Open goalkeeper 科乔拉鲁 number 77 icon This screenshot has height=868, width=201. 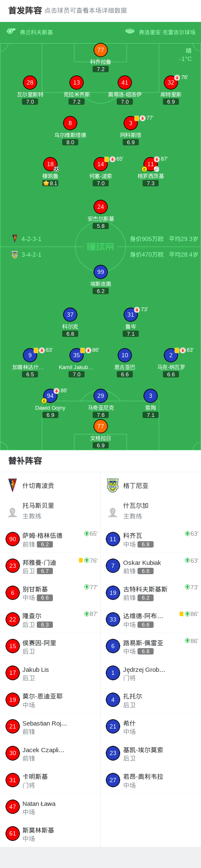[x=100, y=50]
